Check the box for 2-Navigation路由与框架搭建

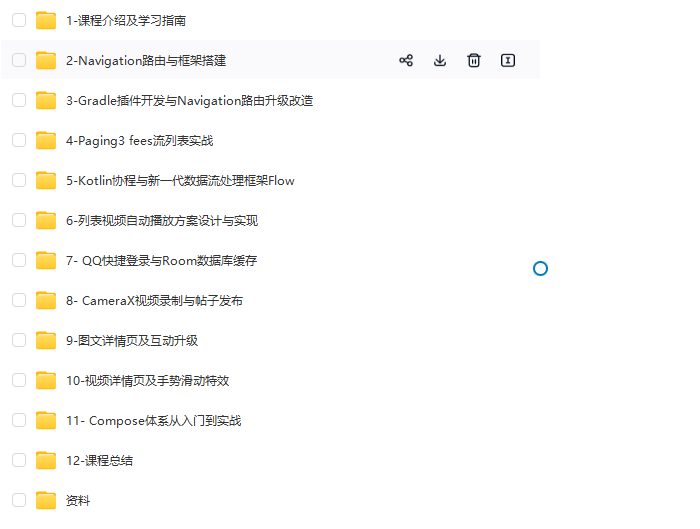[19, 60]
